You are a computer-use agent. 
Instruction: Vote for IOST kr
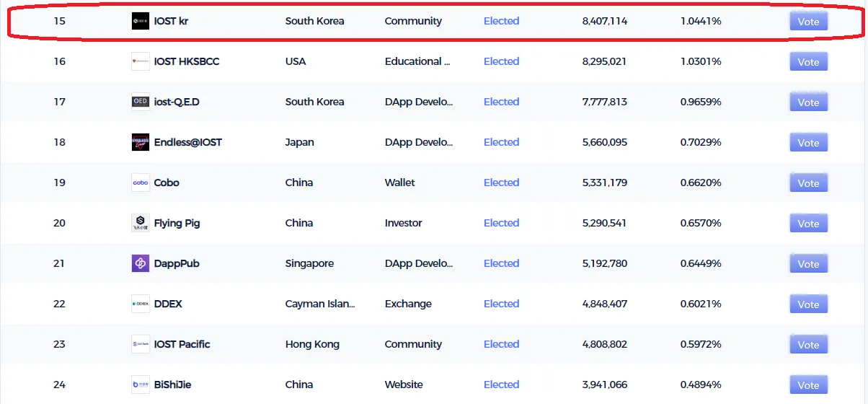point(808,22)
